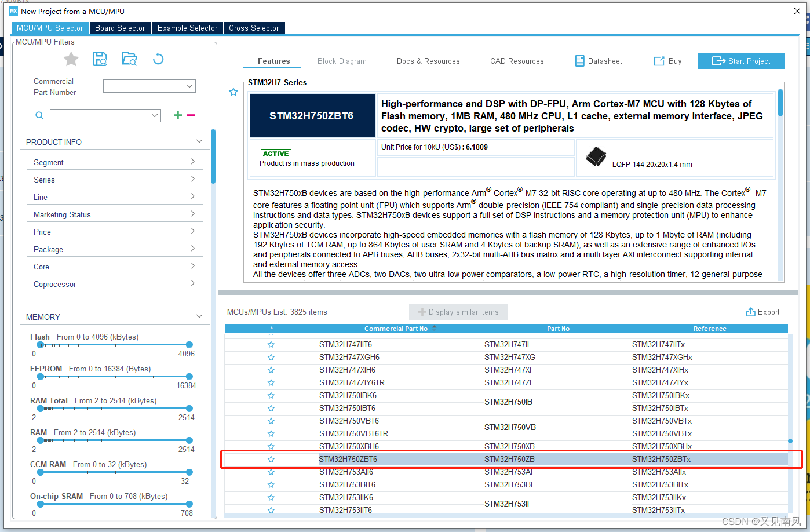Image resolution: width=810 pixels, height=532 pixels.
Task: Toggle favorite star for STM32H753BIT6
Action: [x=271, y=485]
